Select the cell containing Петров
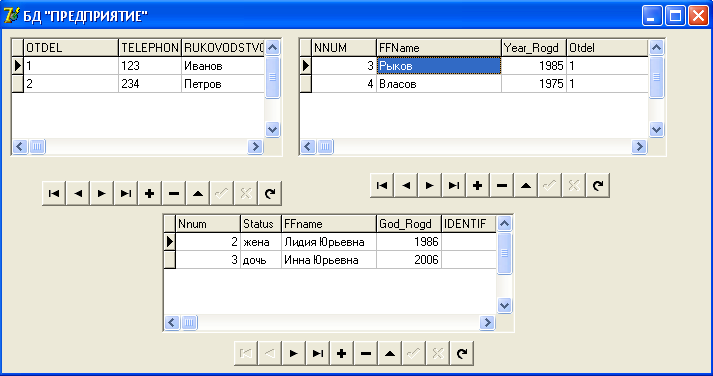This screenshot has height=376, width=713. click(223, 84)
